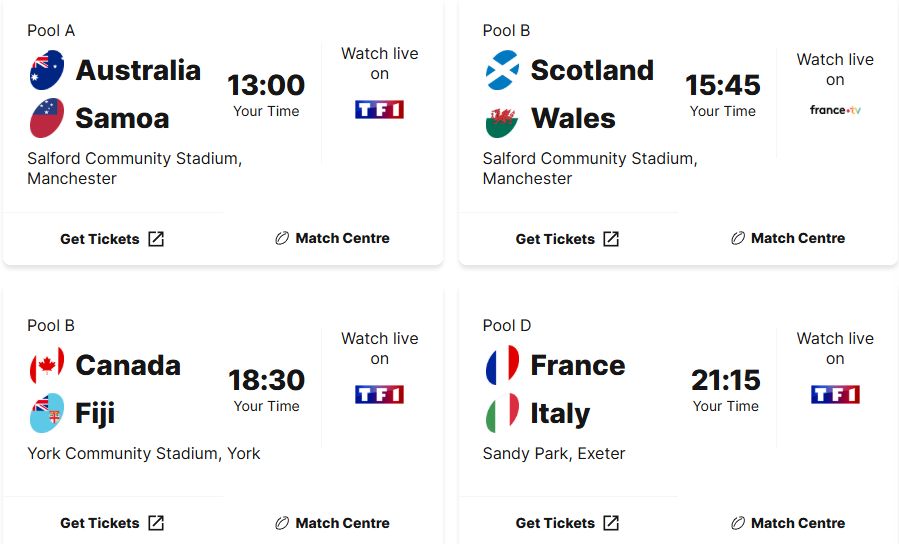
Task: Click the Australia team flag icon
Action: point(47,70)
